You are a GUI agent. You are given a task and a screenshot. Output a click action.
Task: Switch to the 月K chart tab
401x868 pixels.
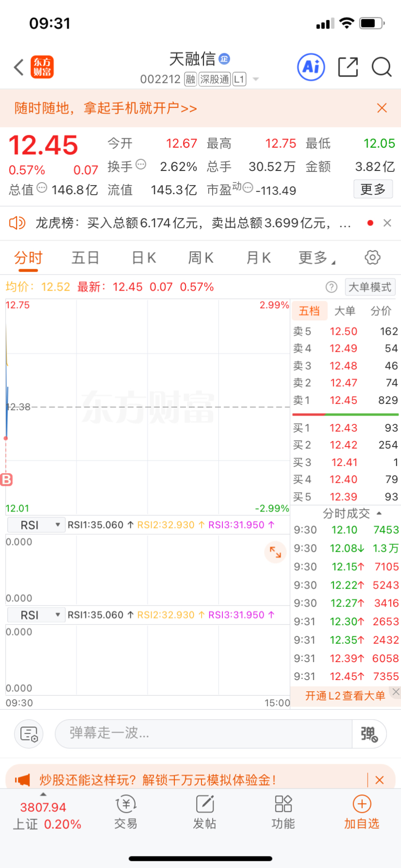pyautogui.click(x=259, y=258)
